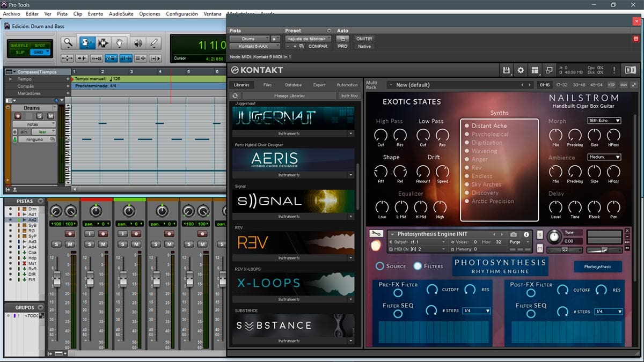The image size is (644, 362).
Task: Select the Grabber hand tool
Action: (x=120, y=43)
